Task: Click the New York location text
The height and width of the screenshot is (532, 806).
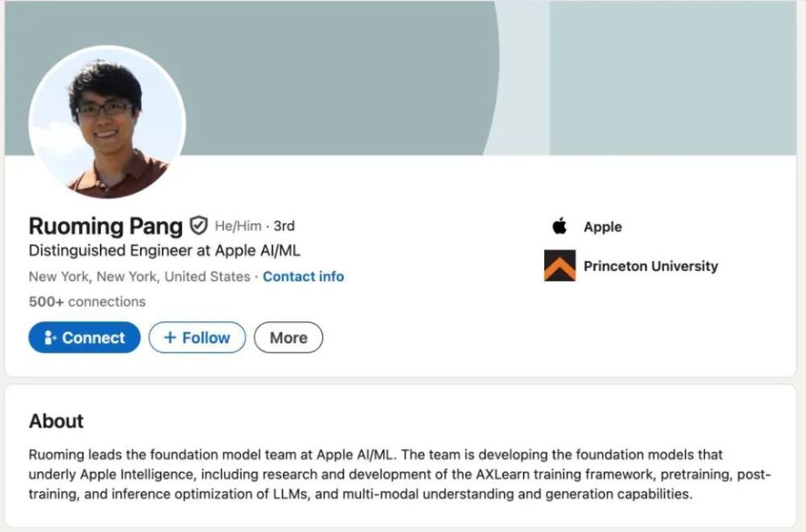Action: pyautogui.click(x=139, y=276)
